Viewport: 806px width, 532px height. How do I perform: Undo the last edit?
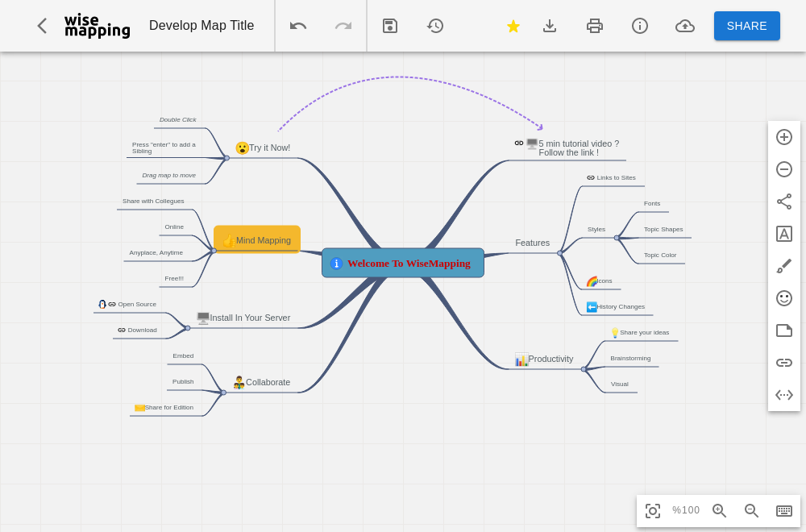[298, 26]
